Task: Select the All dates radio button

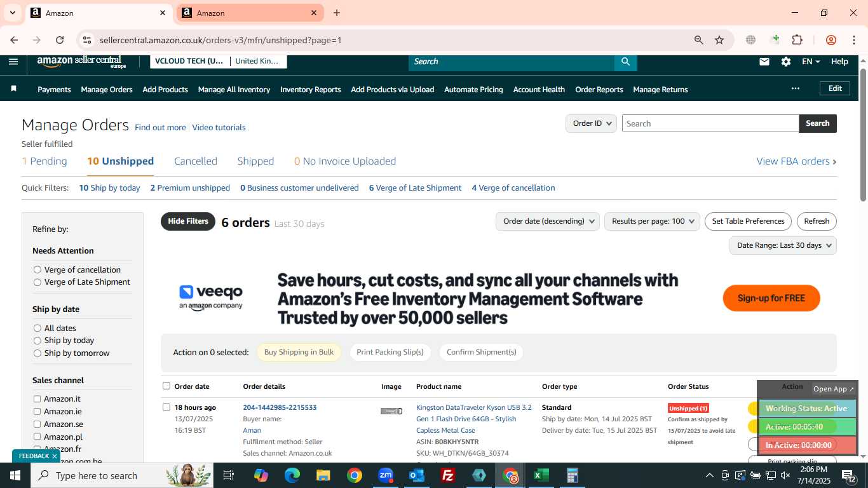Action: click(37, 329)
